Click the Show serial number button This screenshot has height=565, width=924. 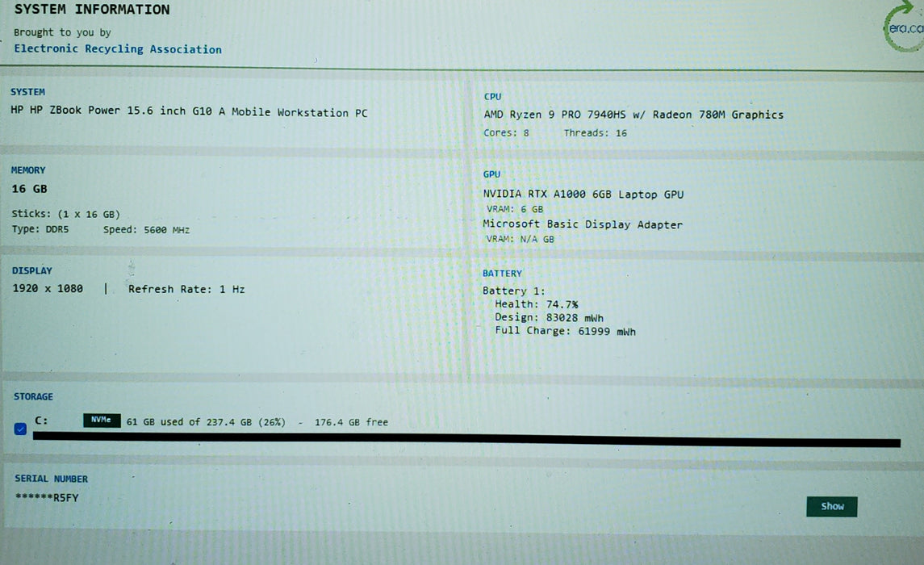(831, 506)
